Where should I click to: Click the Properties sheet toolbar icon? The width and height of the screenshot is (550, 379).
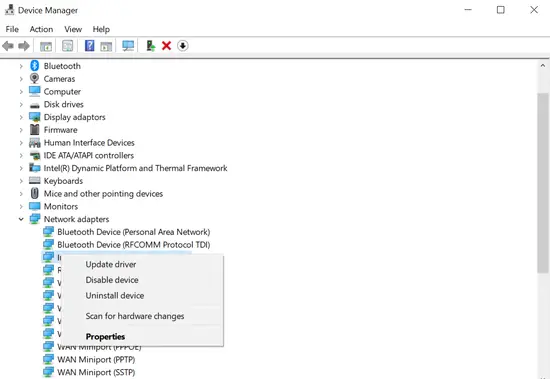[67, 46]
